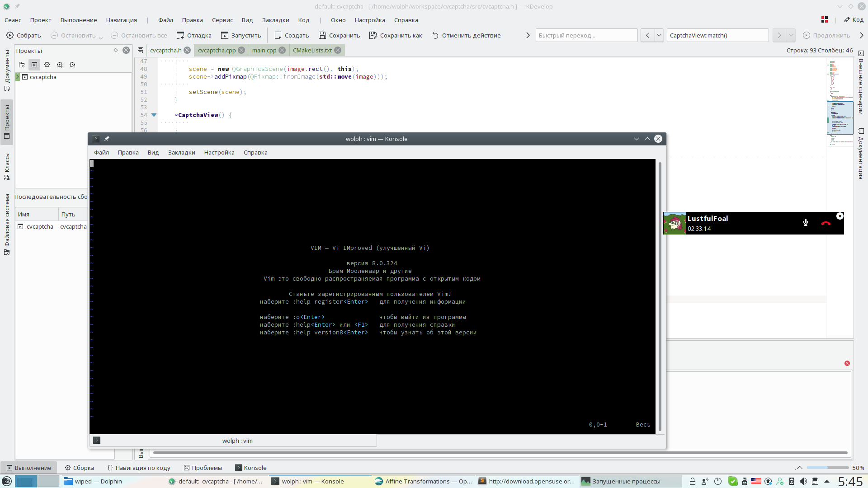Toggle the Konsole bottom panel
The width and height of the screenshot is (868, 488).
[x=251, y=468]
